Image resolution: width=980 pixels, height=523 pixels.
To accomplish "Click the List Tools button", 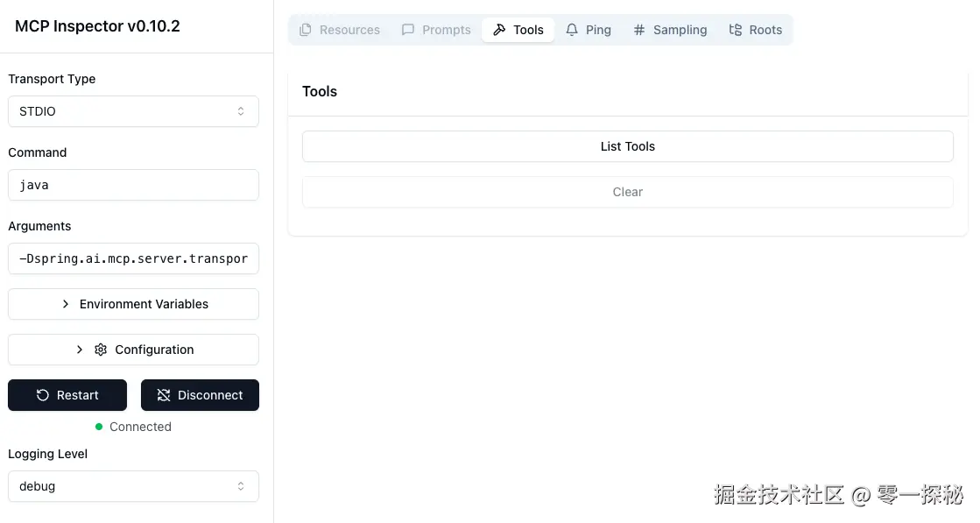I will 628,146.
